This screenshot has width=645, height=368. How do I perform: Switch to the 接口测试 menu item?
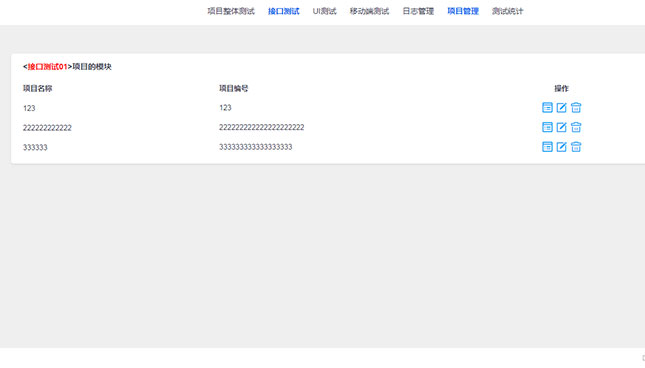[283, 11]
